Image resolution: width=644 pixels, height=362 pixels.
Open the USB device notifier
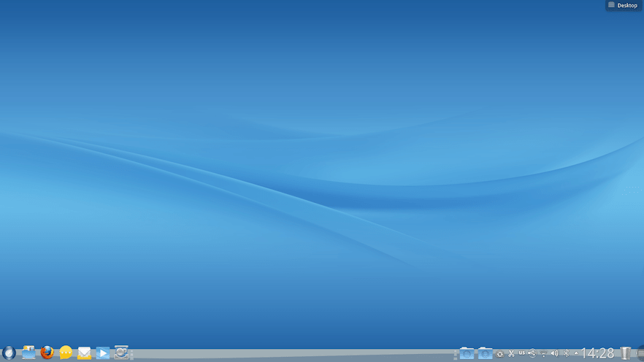(x=532, y=354)
